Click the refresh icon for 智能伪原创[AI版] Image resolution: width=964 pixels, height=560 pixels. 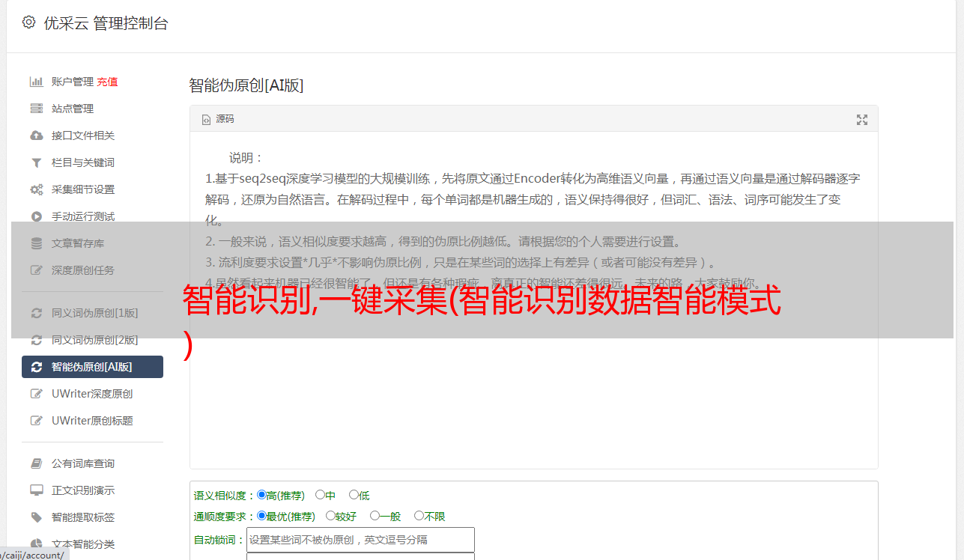[x=36, y=367]
